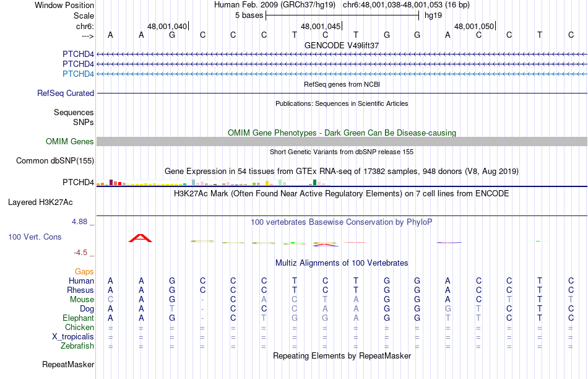Click the RefSeq genes from NCBI title
Screen dimensions: 588x379
tap(342, 84)
